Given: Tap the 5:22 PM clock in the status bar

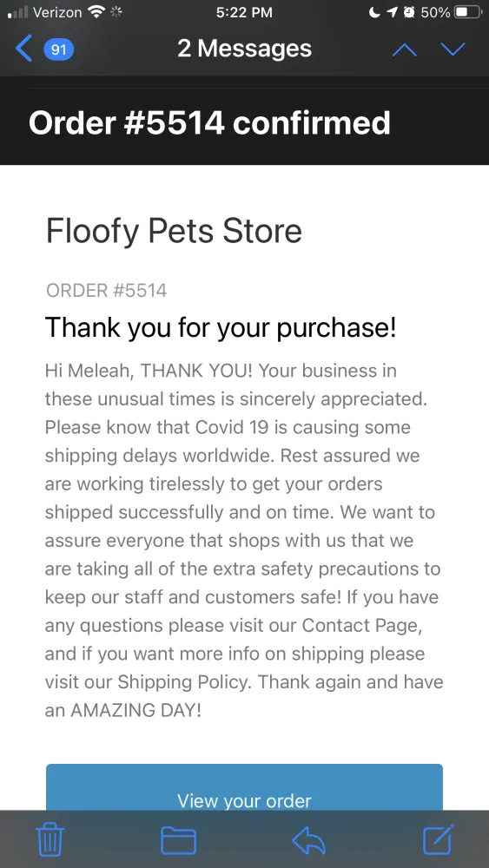Looking at the screenshot, I should [x=244, y=12].
